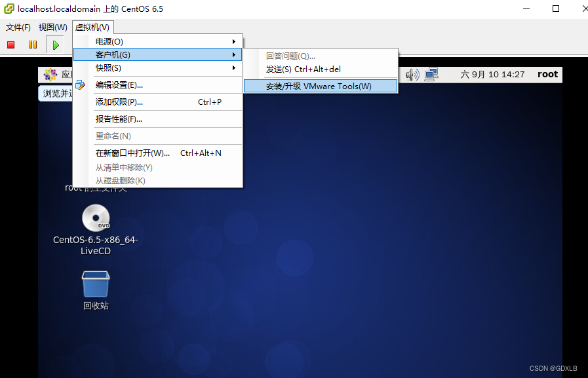Open the 视图(W) menu
This screenshot has width=588, height=378.
pos(52,27)
